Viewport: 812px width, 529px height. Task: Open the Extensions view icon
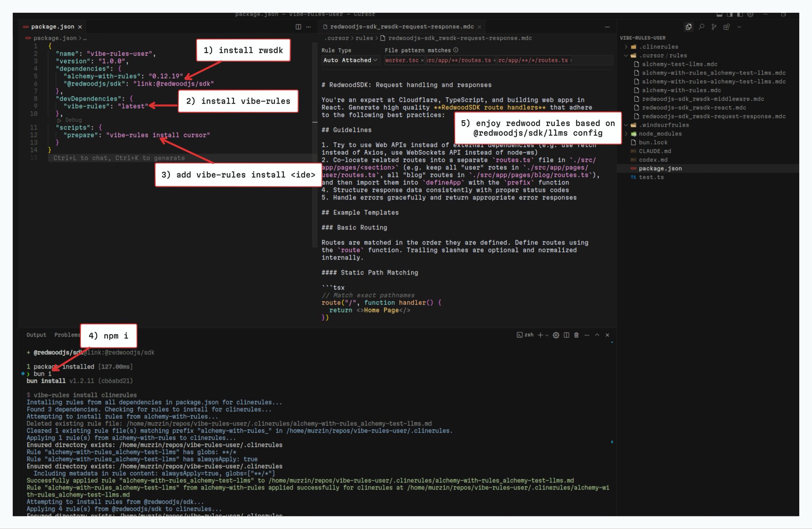tap(726, 27)
